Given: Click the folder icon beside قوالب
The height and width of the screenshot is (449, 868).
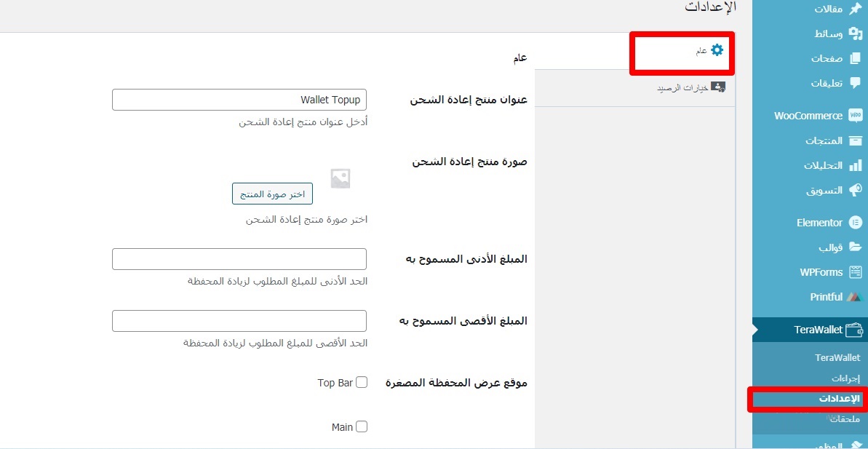Looking at the screenshot, I should pos(855,247).
